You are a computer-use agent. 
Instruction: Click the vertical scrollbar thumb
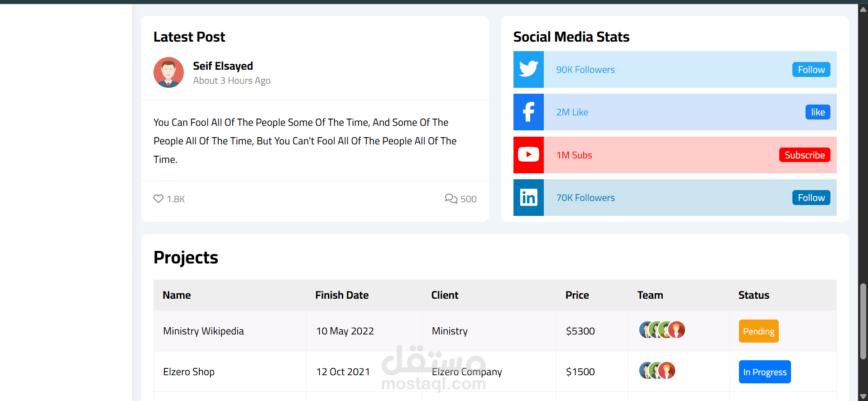pos(863,321)
